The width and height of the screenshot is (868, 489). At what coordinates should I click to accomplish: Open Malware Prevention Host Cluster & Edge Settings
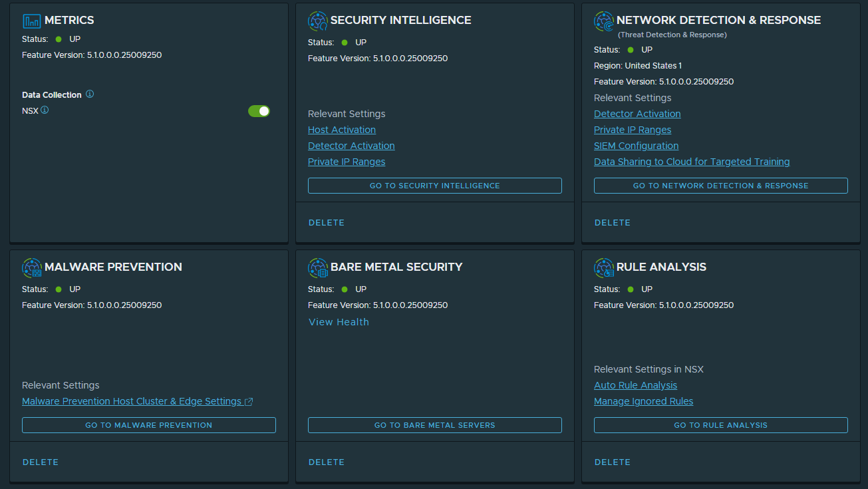click(132, 401)
